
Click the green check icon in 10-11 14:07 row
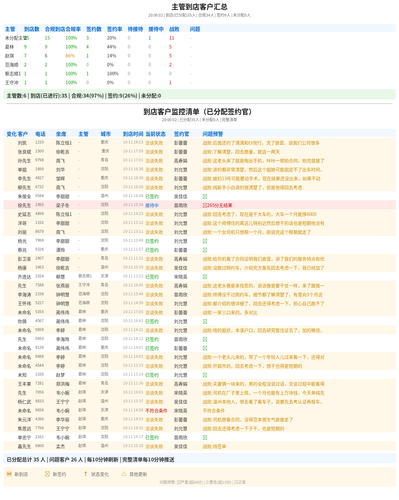click(205, 348)
